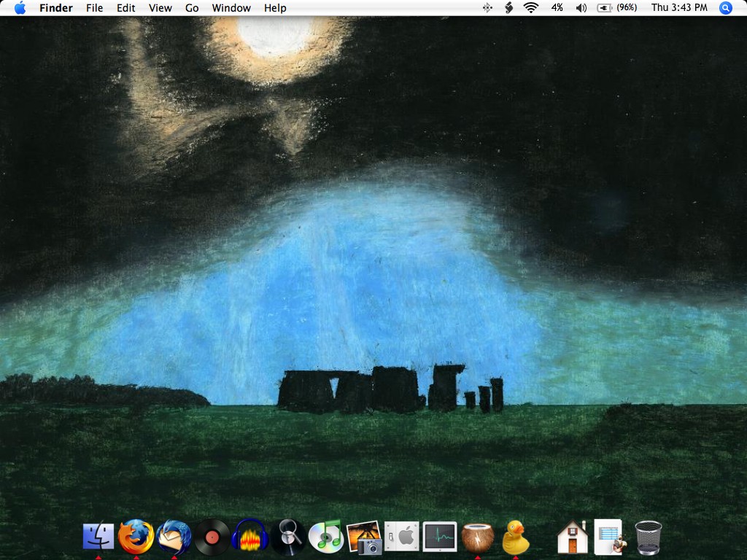
Task: Open Spotlight search icon
Action: 726,8
